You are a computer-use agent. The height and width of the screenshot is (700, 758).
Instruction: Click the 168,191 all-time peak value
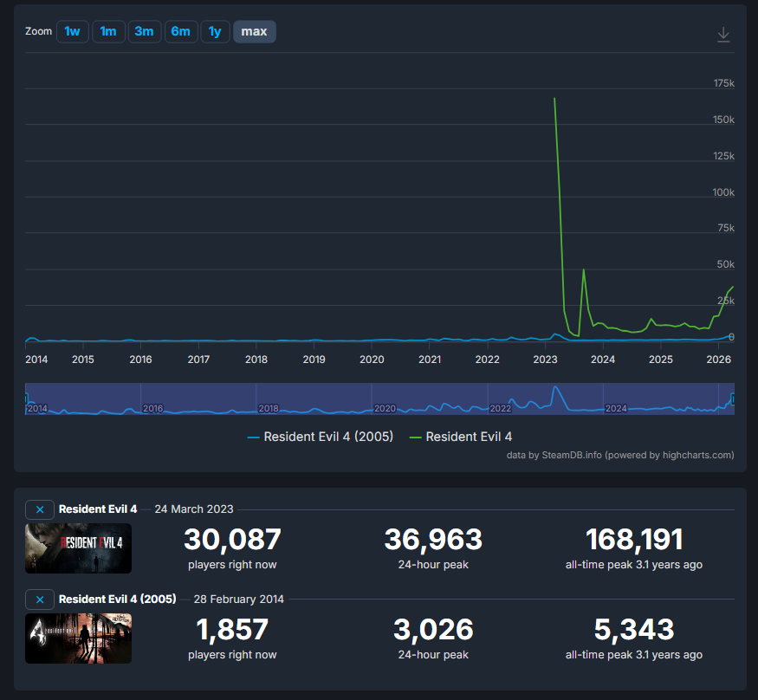634,540
